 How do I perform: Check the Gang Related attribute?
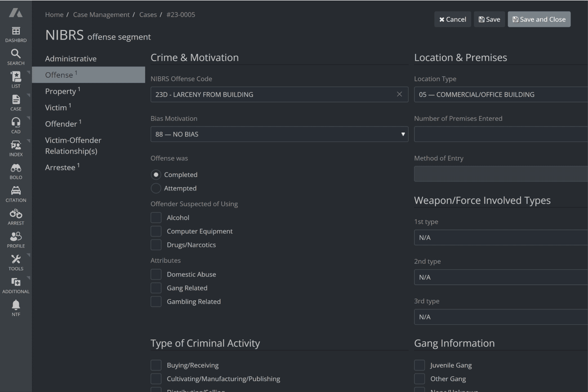[x=156, y=287]
